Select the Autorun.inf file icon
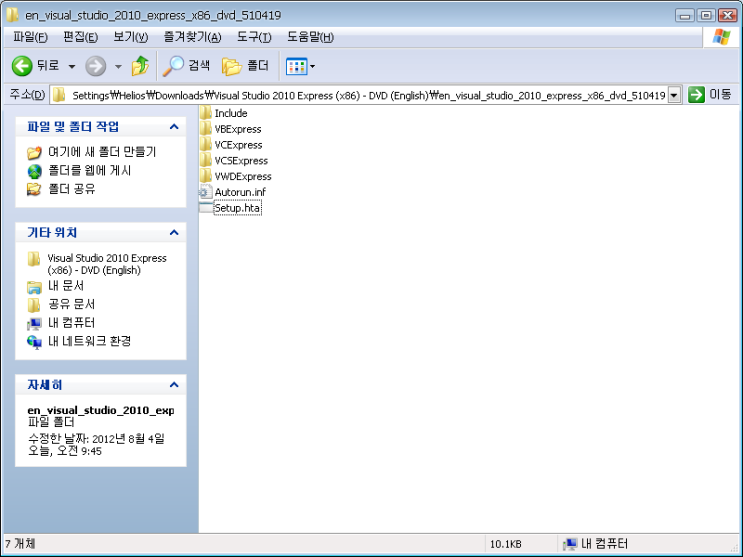 [206, 192]
